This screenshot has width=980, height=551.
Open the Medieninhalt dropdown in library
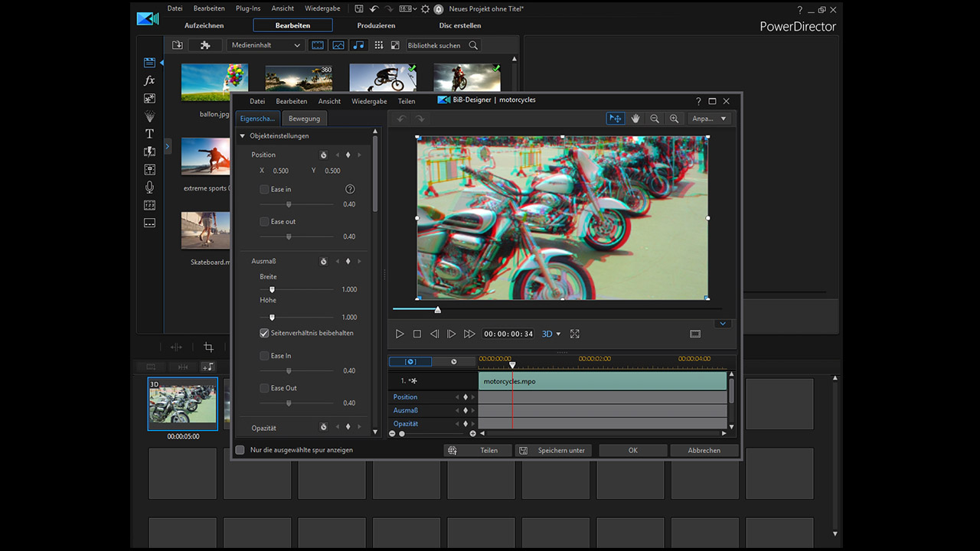[266, 45]
